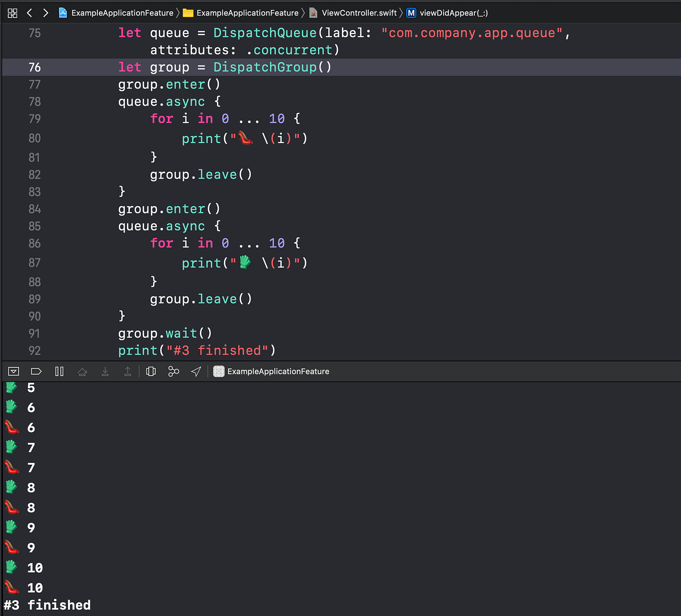Click line number 80 in gutter
681x616 pixels.
(35, 138)
